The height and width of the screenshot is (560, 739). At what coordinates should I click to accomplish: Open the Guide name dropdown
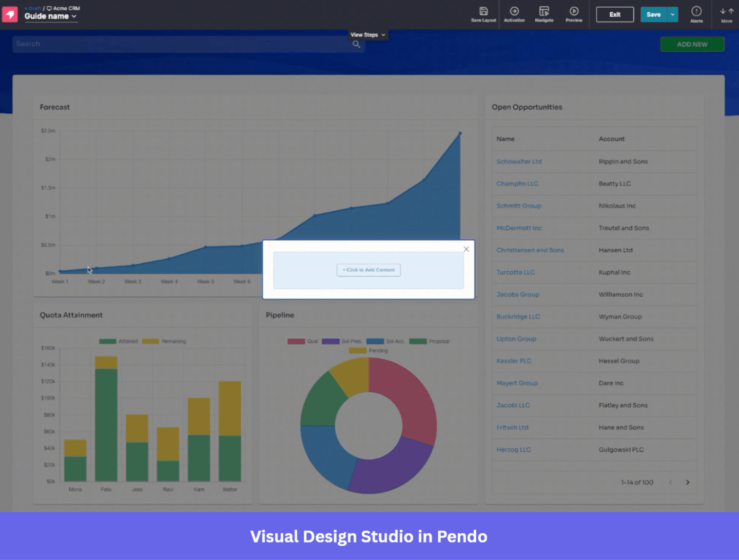click(x=51, y=16)
